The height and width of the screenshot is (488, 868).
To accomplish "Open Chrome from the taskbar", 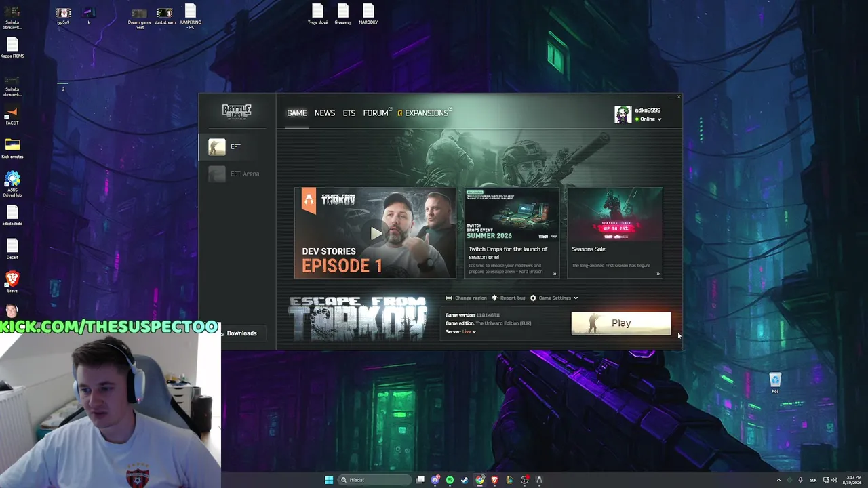I will [x=480, y=480].
